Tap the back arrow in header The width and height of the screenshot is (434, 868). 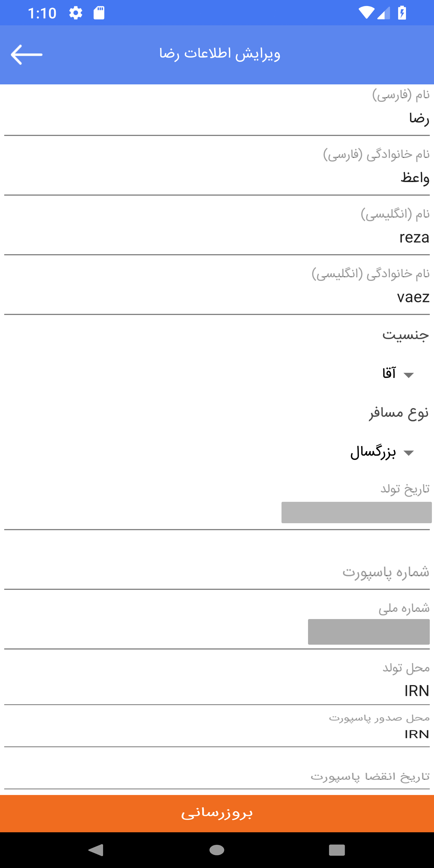point(27,54)
